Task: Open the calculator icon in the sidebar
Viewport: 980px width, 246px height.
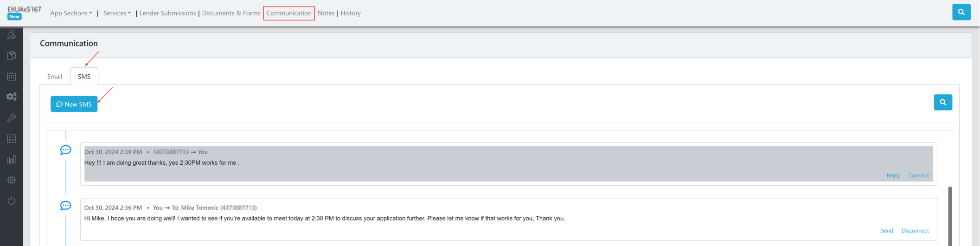Action: (x=12, y=139)
